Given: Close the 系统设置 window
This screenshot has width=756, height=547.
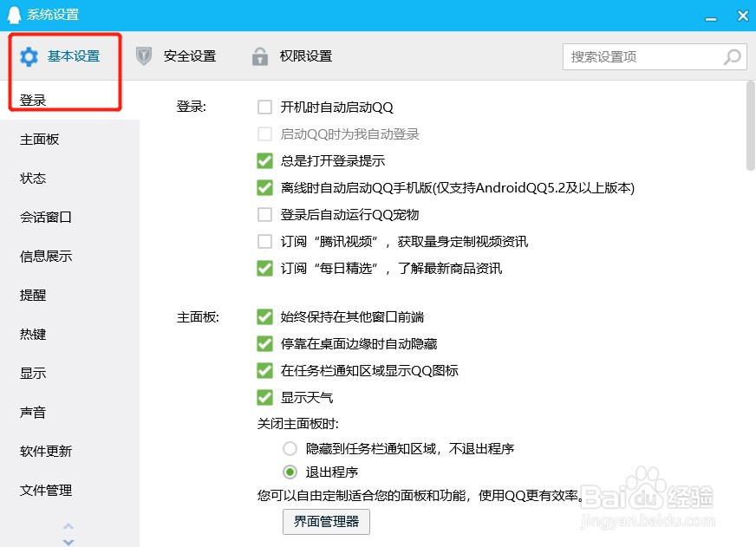Looking at the screenshot, I should pos(743,16).
